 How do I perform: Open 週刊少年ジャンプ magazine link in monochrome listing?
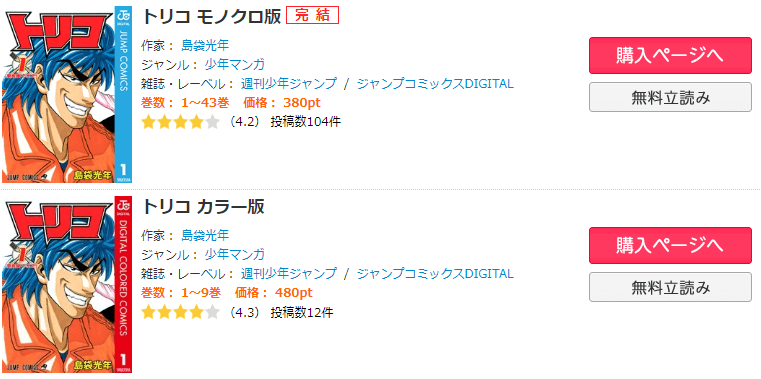point(289,83)
